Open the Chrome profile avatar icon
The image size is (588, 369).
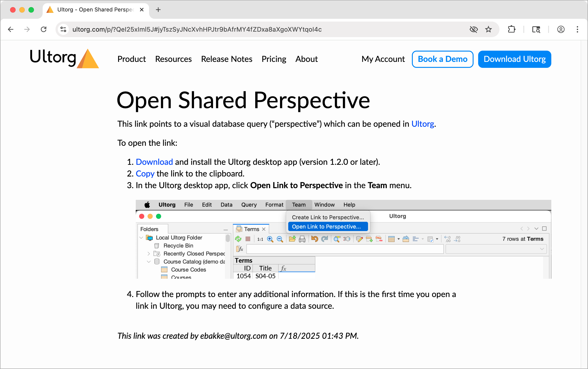tap(561, 30)
